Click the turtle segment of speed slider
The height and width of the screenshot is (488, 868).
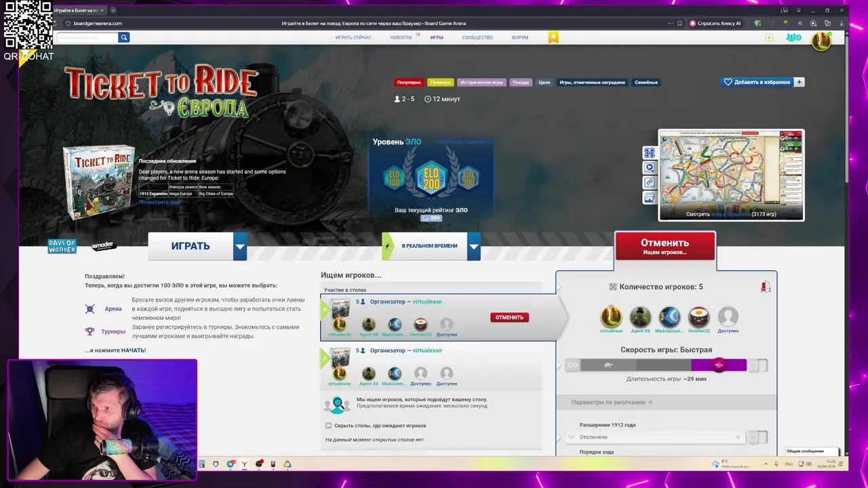(x=608, y=365)
